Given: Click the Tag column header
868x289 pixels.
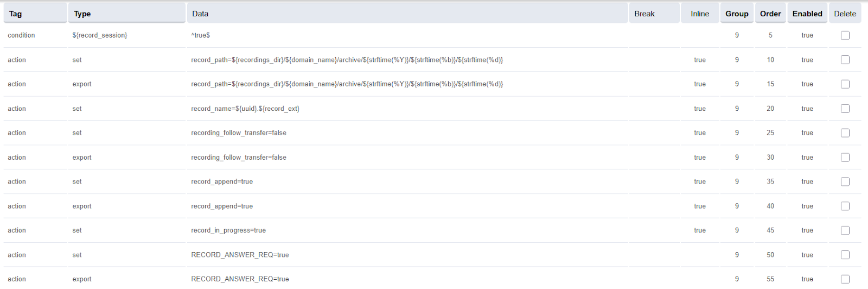Looking at the screenshot, I should (x=16, y=14).
